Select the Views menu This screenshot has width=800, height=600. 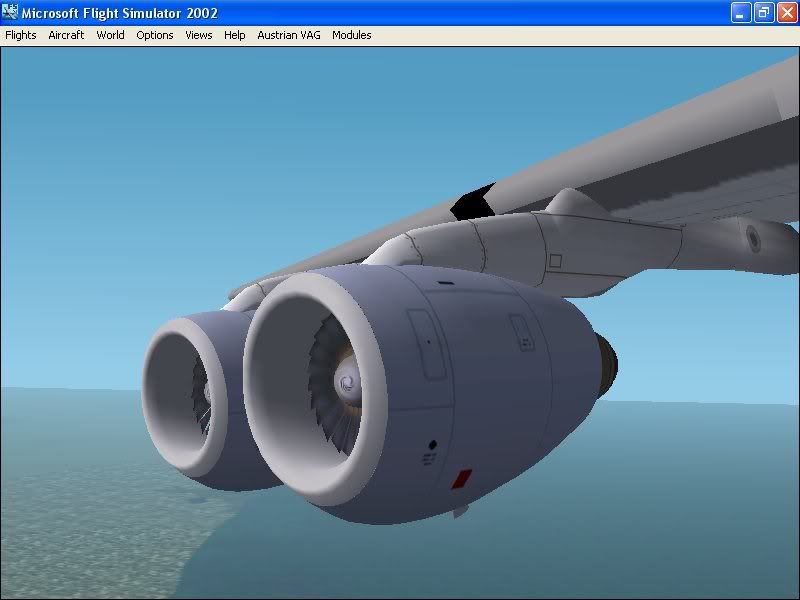pos(199,35)
